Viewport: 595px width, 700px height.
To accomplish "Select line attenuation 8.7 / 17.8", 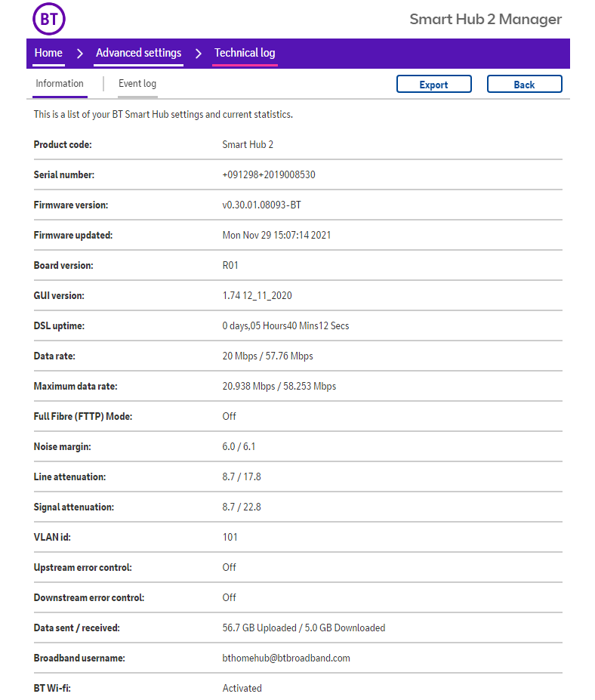I will point(242,476).
